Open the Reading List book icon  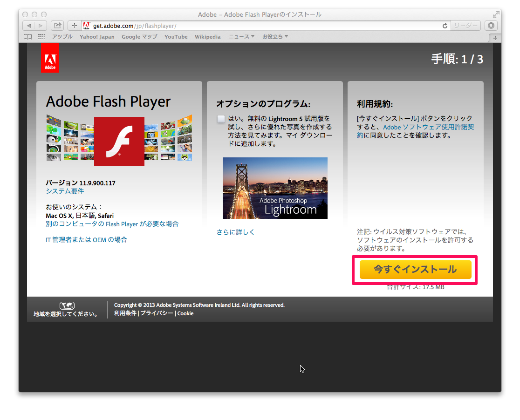pyautogui.click(x=28, y=37)
